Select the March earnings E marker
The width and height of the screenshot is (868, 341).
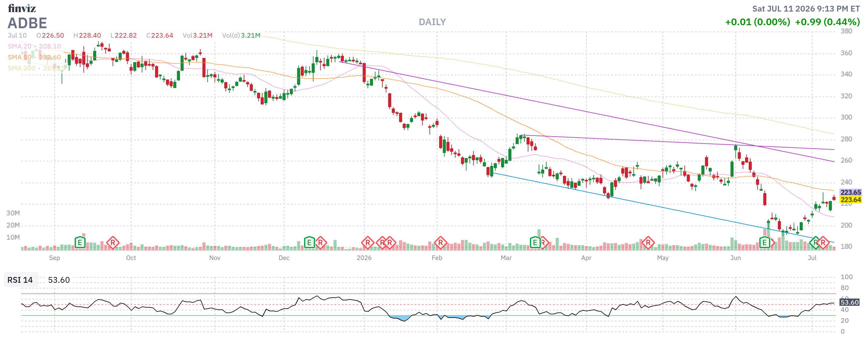click(x=535, y=242)
